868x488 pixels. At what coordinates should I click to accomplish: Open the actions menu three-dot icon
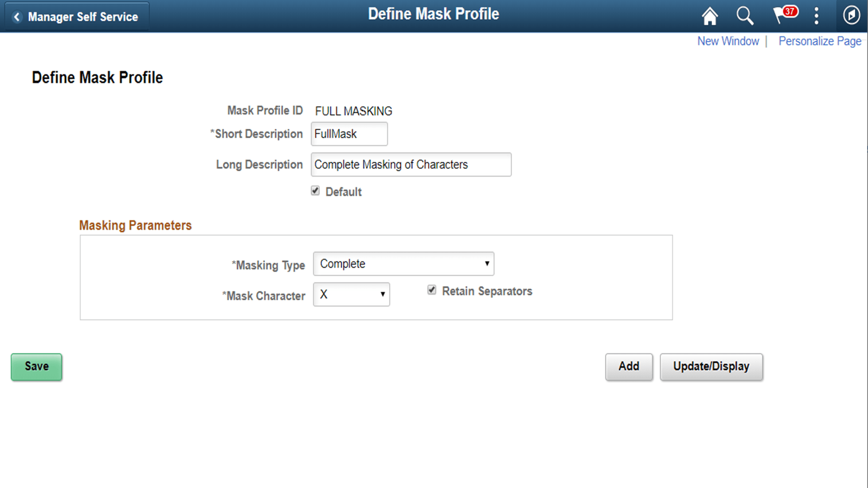(816, 16)
